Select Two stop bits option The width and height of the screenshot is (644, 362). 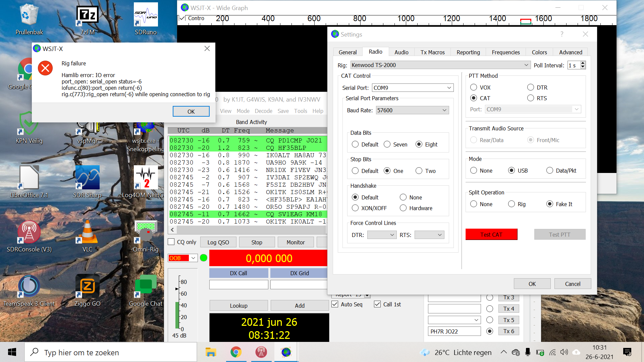click(x=419, y=171)
